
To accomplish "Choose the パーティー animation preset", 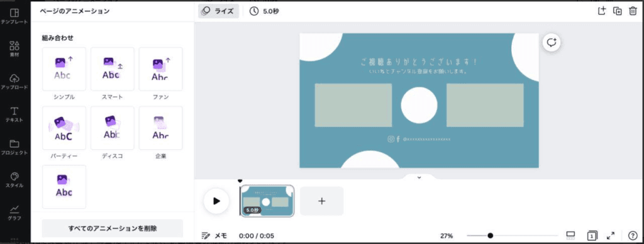I will pyautogui.click(x=64, y=128).
